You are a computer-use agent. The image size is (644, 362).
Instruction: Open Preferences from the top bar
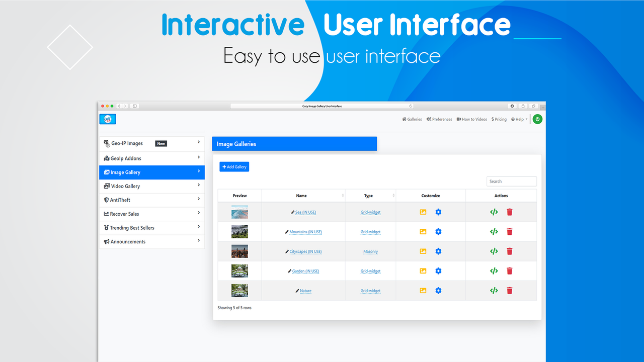click(x=439, y=119)
